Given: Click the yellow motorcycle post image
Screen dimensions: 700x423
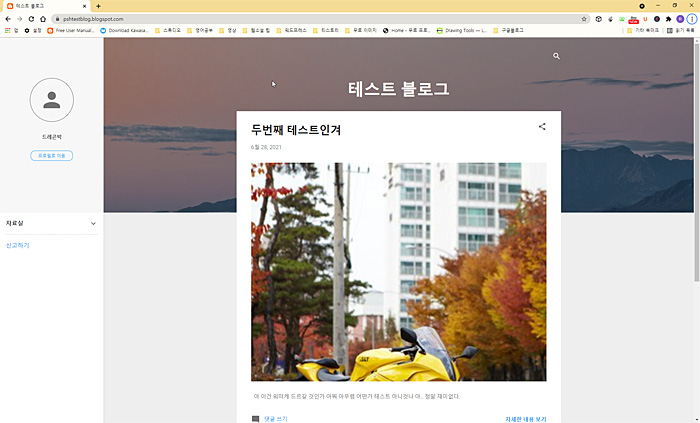Looking at the screenshot, I should point(398,272).
